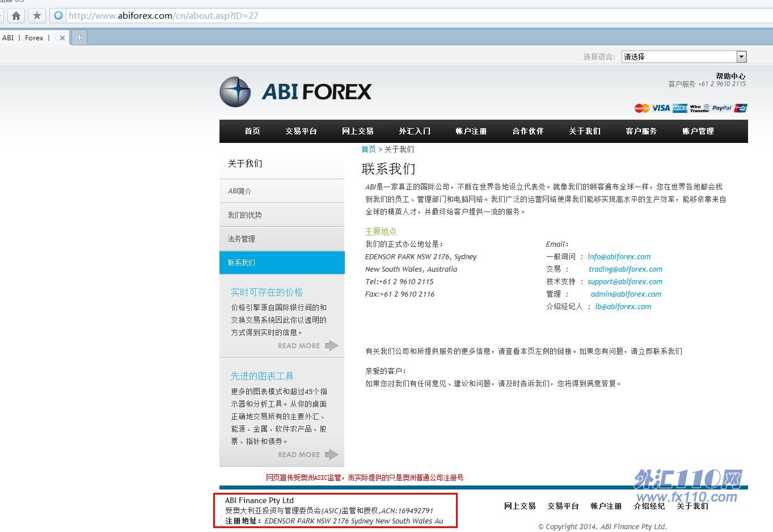The width and height of the screenshot is (773, 532).
Task: Open the 先进的图表工具 heading
Action: coord(262,376)
